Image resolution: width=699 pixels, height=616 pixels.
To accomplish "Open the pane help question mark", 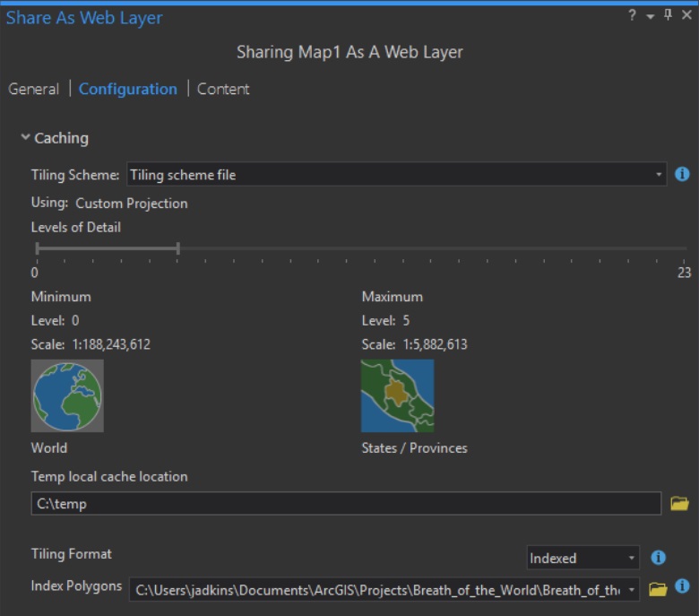I will click(633, 16).
